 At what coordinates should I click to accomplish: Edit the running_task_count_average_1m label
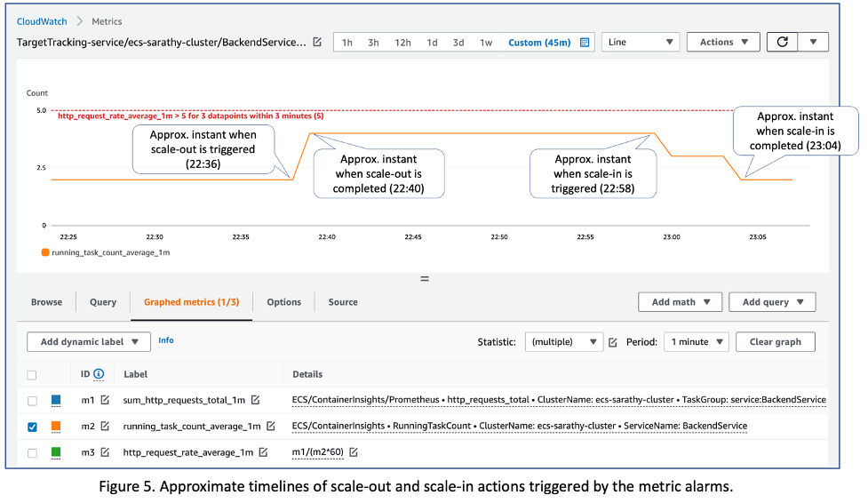271,426
